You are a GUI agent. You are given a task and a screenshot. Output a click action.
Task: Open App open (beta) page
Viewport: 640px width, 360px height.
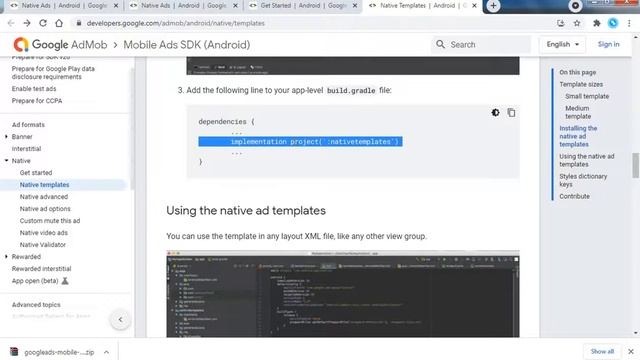click(x=35, y=281)
